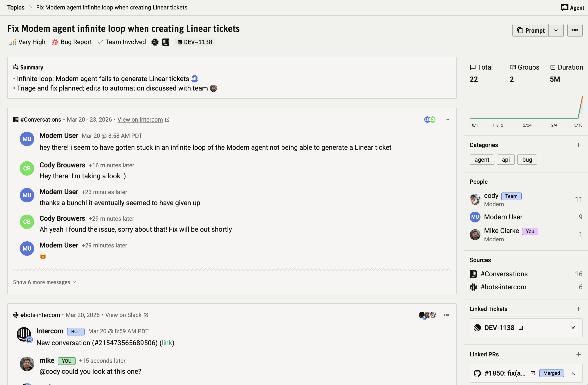Click the Intercom icon beside #Conversations source
This screenshot has width=588, height=385.
click(x=473, y=274)
